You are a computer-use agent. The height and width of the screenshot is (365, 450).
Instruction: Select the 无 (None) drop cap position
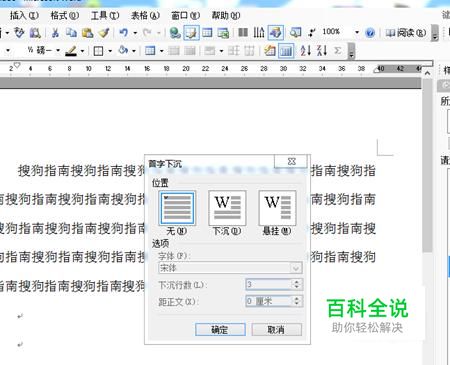[177, 208]
